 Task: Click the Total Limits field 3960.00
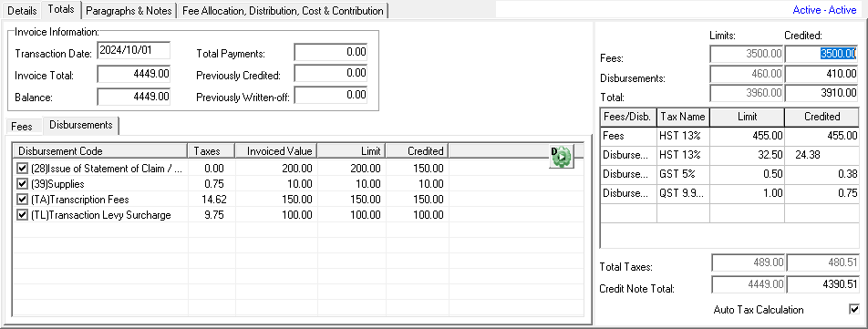coord(748,93)
